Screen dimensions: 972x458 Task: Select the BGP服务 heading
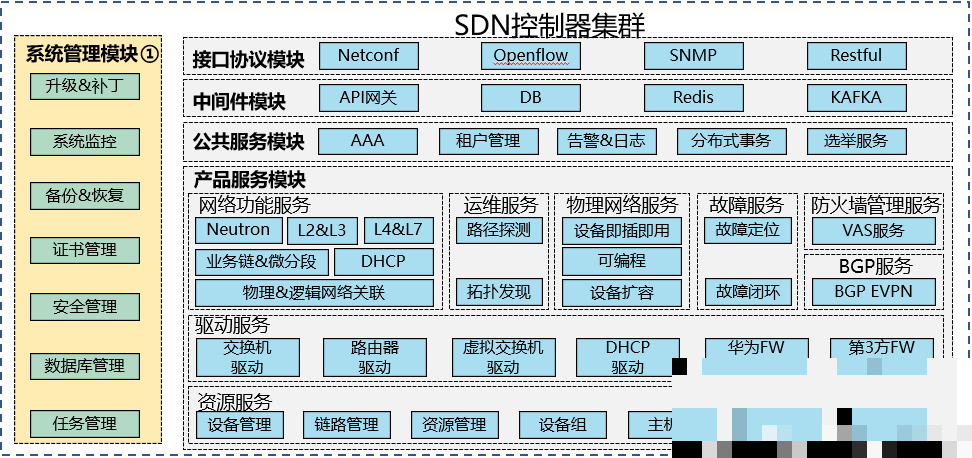pyautogui.click(x=875, y=266)
